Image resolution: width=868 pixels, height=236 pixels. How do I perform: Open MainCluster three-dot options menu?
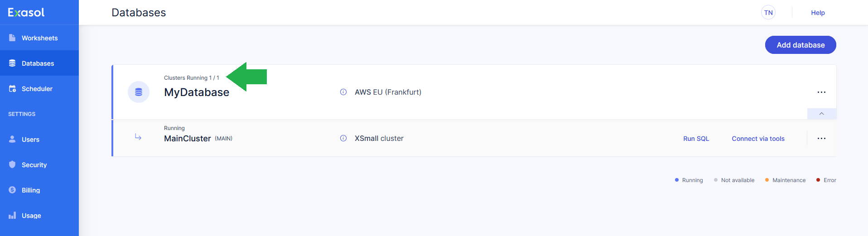pyautogui.click(x=821, y=138)
